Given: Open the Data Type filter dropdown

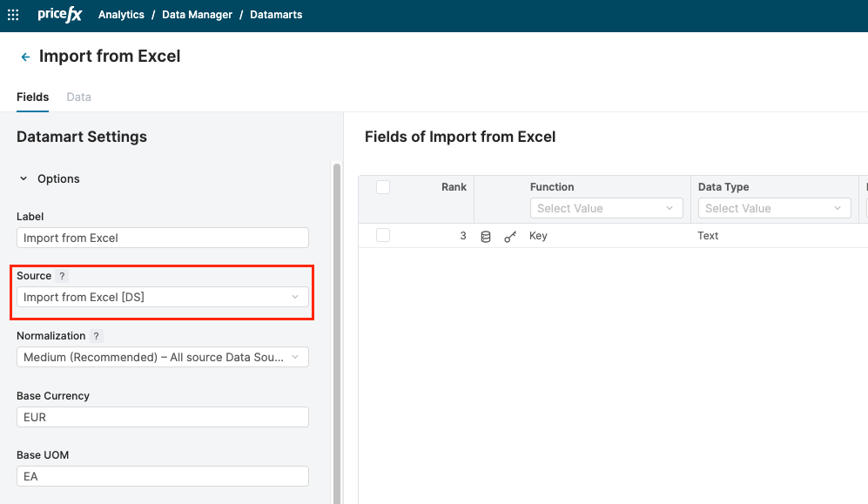Looking at the screenshot, I should (774, 208).
